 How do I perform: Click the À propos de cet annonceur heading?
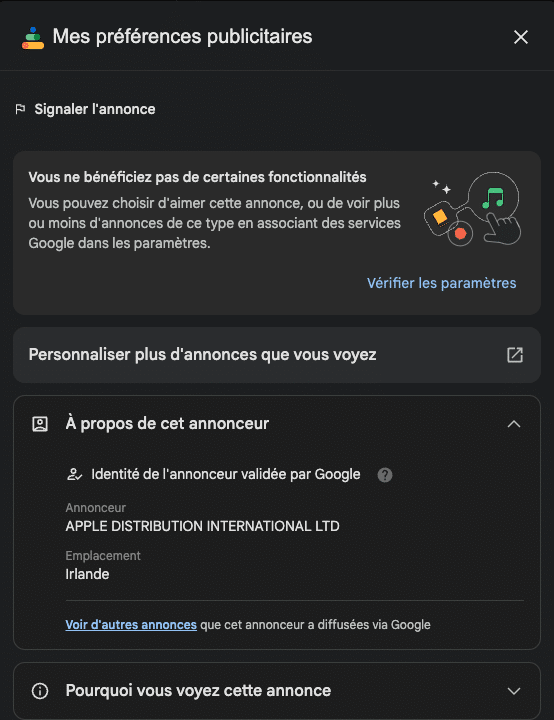pyautogui.click(x=167, y=423)
